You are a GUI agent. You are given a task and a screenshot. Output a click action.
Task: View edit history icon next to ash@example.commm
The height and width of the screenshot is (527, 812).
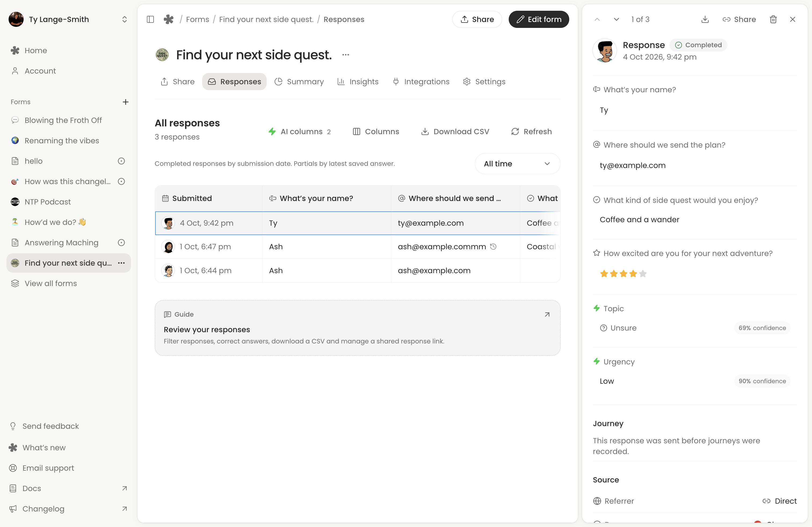[x=493, y=246]
